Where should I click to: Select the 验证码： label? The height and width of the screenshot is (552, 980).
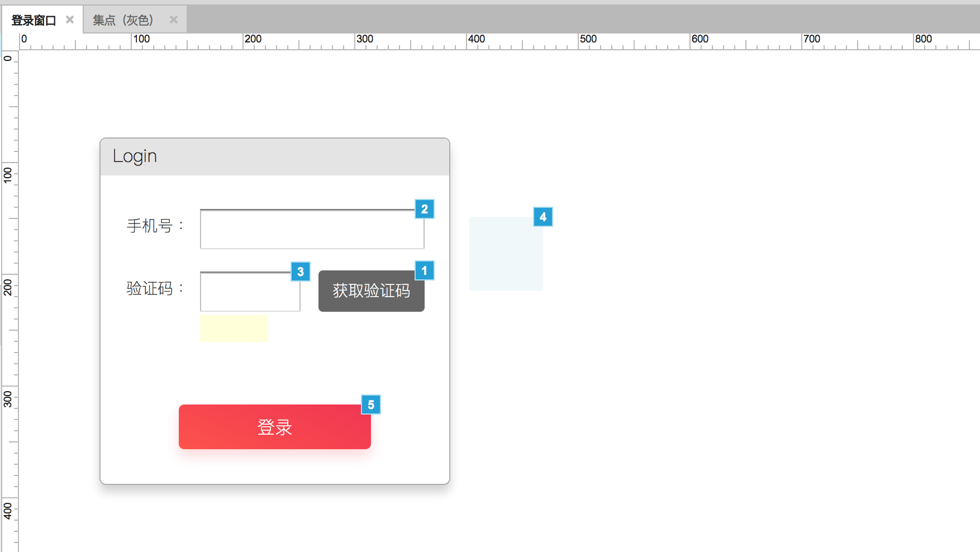155,288
